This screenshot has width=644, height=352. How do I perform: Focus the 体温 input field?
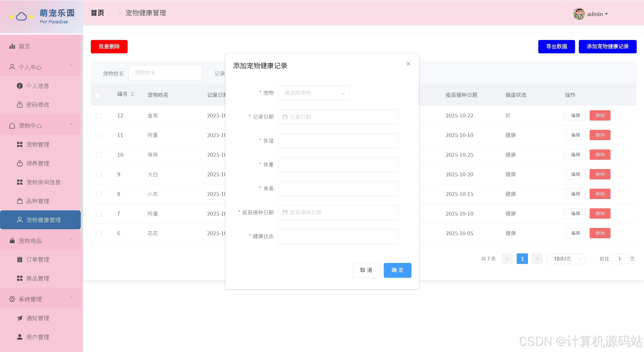338,141
